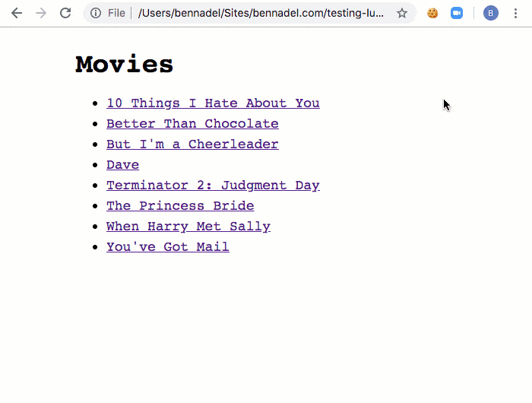Open You've Got Mail link
Image resolution: width=532 pixels, height=403 pixels.
pos(168,247)
